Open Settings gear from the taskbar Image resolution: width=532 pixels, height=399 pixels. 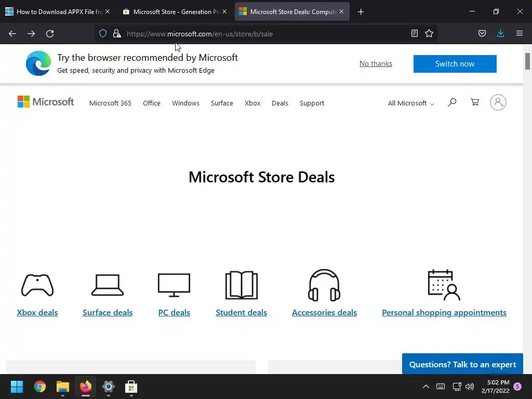108,387
